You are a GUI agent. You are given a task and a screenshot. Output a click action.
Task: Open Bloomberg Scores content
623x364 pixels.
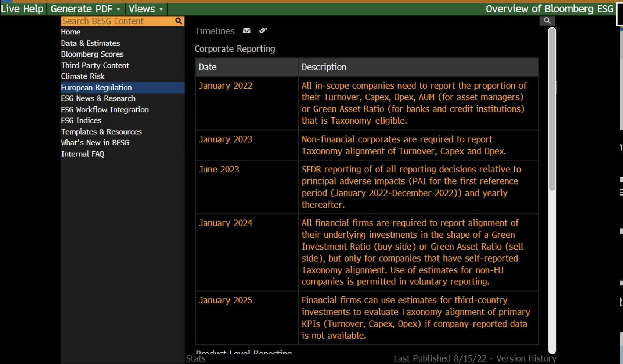92,54
